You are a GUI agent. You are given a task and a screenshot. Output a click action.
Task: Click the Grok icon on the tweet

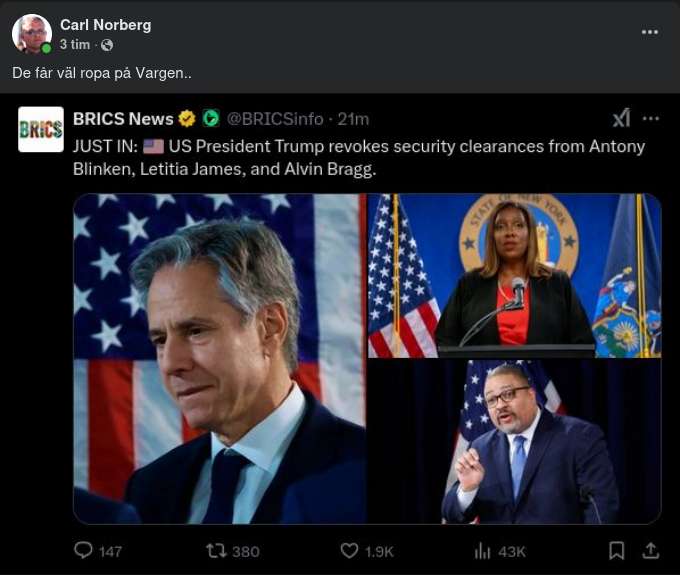(x=621, y=118)
